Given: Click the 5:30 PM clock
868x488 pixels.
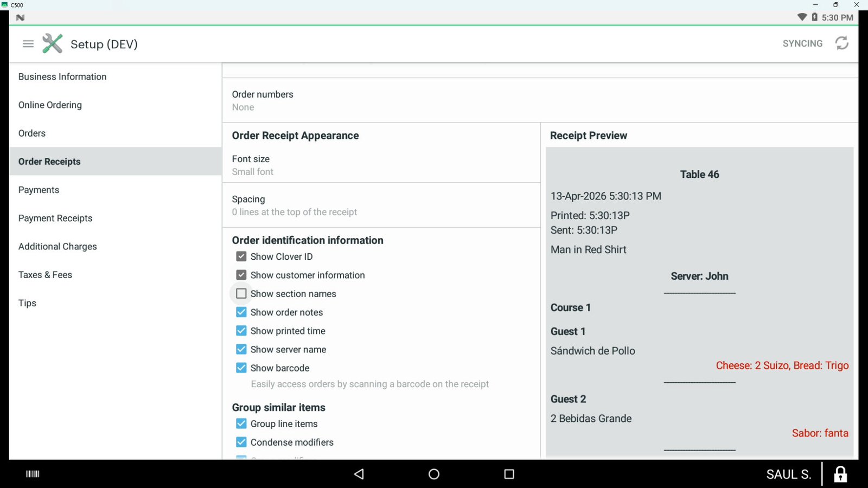Looking at the screenshot, I should [837, 17].
